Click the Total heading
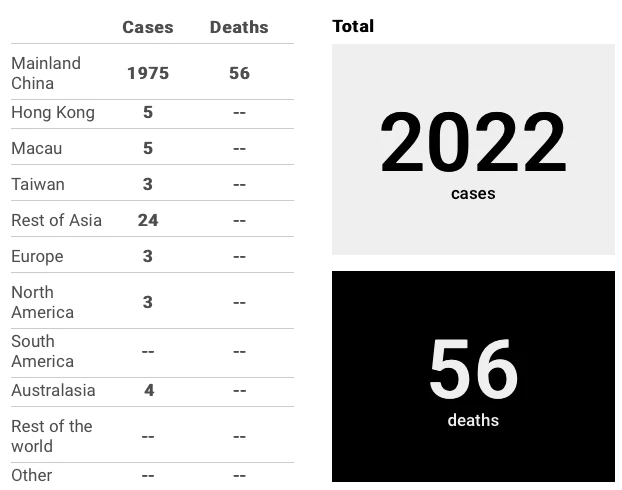The width and height of the screenshot is (622, 490). pos(353,26)
